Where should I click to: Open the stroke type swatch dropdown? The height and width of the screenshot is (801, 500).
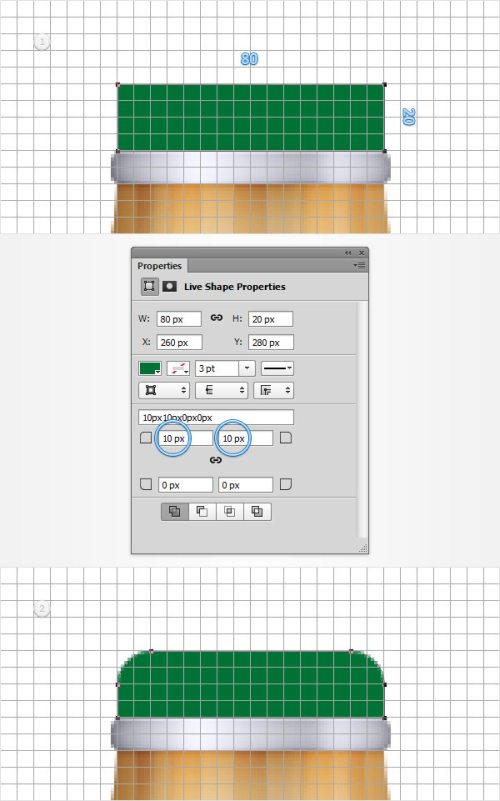(x=178, y=368)
